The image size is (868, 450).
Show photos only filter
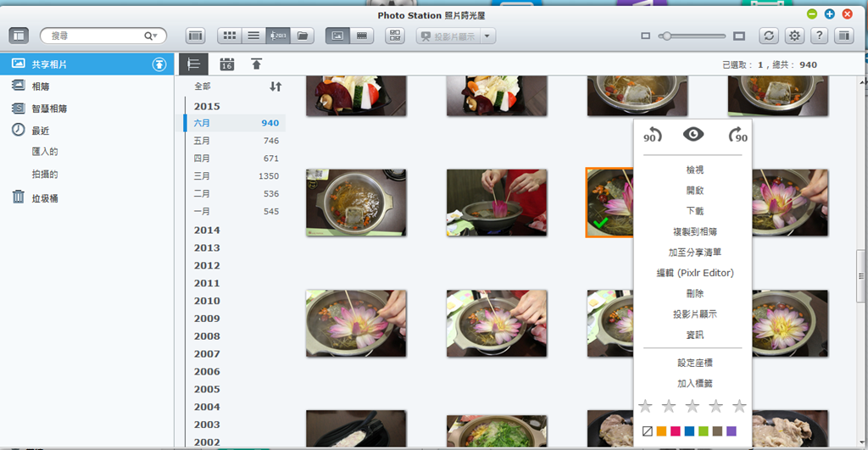pyautogui.click(x=337, y=36)
